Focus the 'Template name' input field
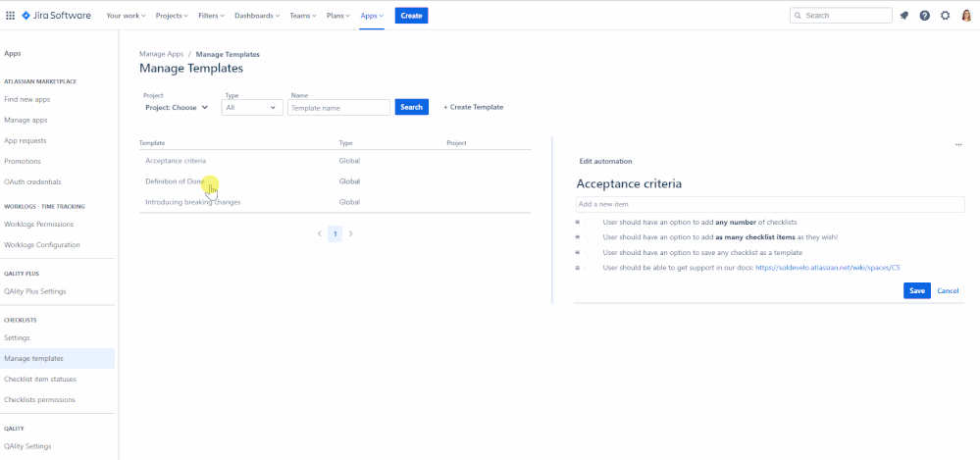This screenshot has height=460, width=980. pos(338,108)
